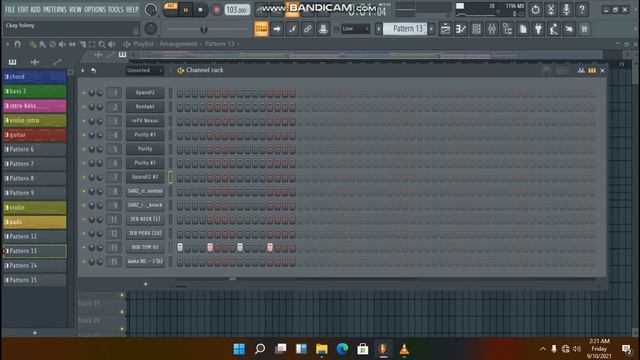
Task: Toggle fifth step of 808 TOM 03
Action: 210,247
